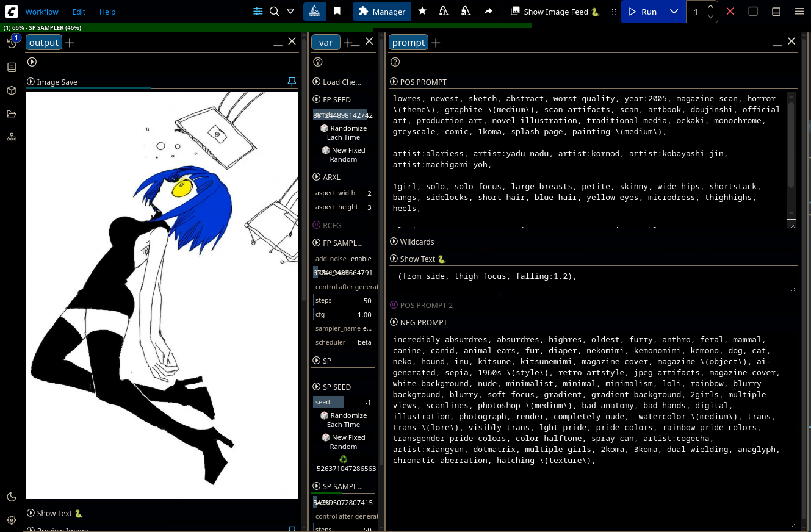The image size is (811, 532).
Task: Expand the Wildcards section
Action: (x=394, y=242)
